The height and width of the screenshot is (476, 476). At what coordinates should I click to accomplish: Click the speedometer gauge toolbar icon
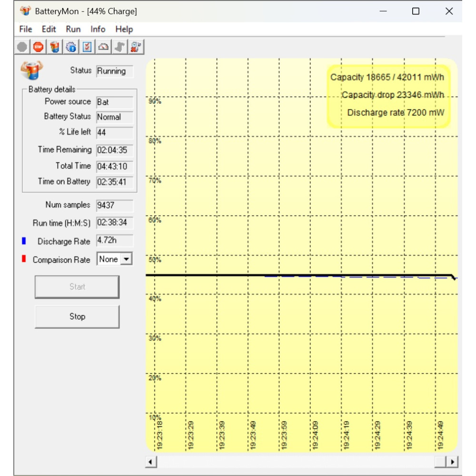point(103,47)
